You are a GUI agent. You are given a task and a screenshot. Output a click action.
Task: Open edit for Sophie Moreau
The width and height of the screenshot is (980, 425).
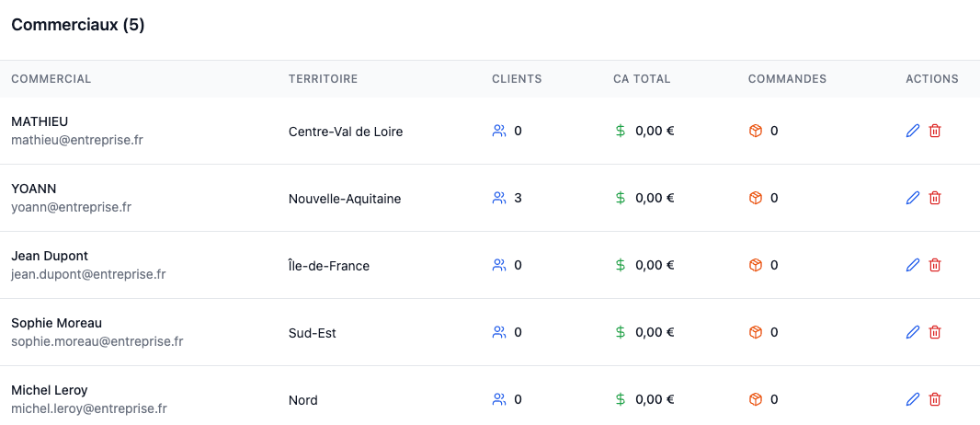point(913,332)
